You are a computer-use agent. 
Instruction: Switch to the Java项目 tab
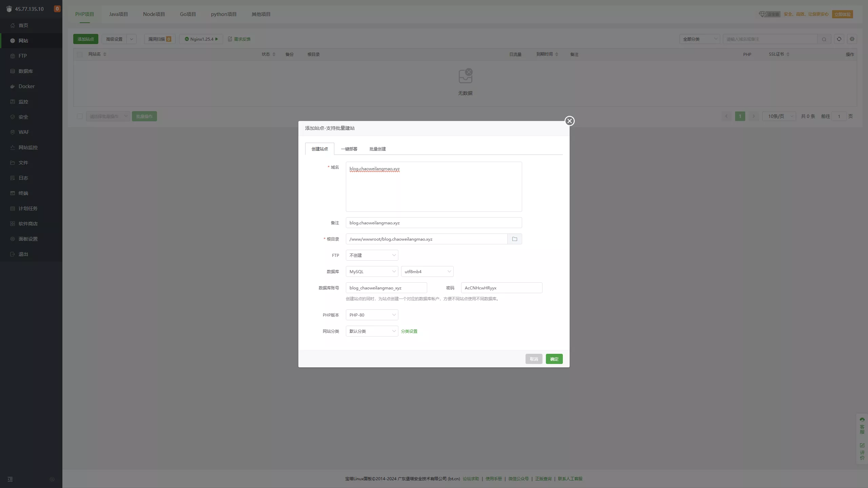[118, 14]
